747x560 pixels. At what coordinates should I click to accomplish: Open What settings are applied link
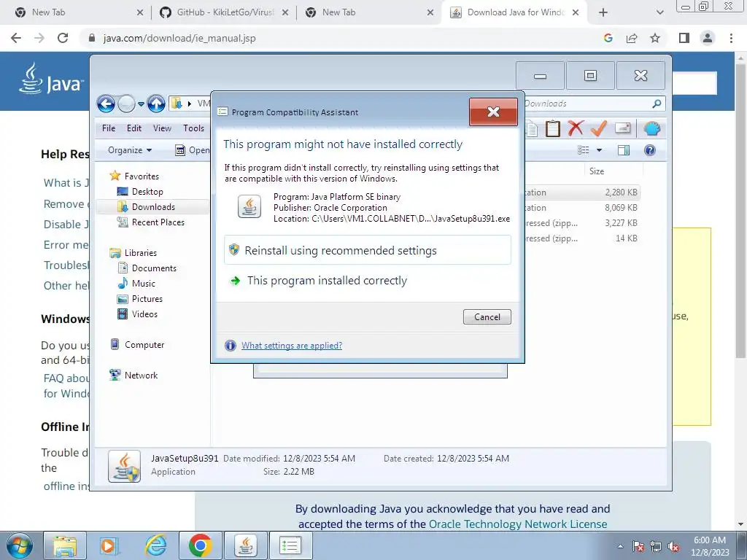coord(292,345)
